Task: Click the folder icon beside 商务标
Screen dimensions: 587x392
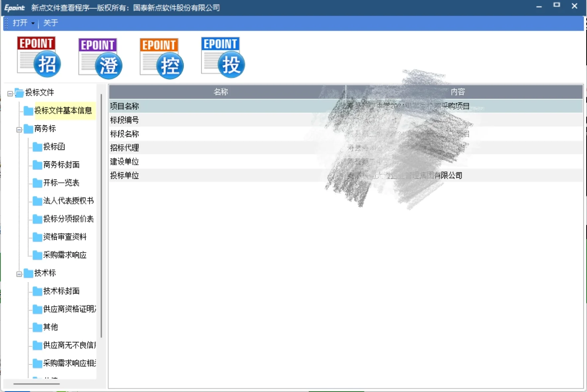Action: [x=29, y=129]
